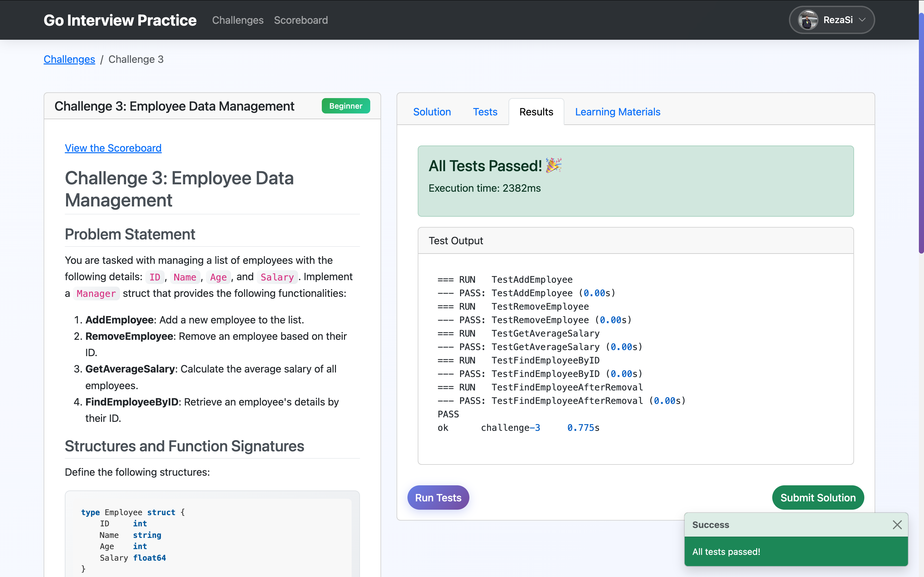Select the Results tab

[536, 112]
